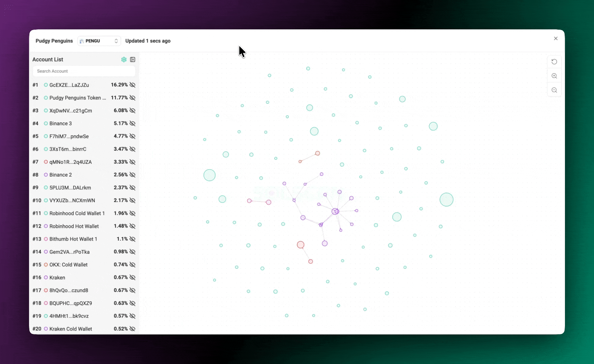
Task: Select the Binance 2 account entry
Action: pos(61,175)
